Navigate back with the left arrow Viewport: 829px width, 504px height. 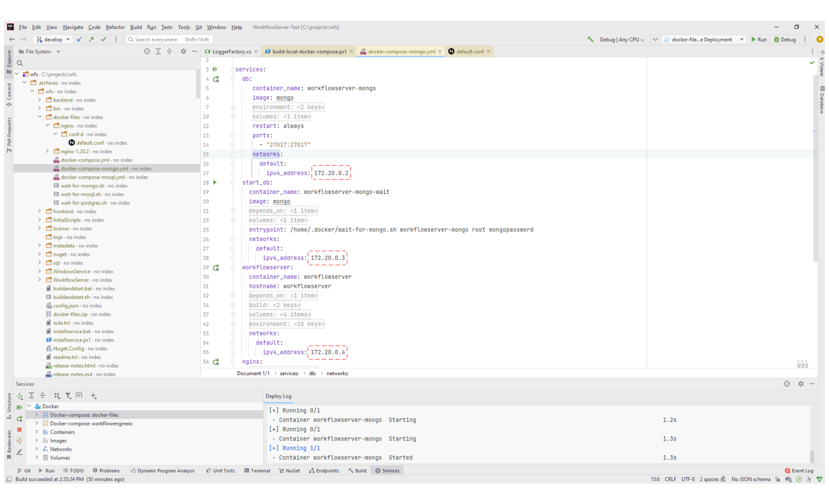[12, 39]
